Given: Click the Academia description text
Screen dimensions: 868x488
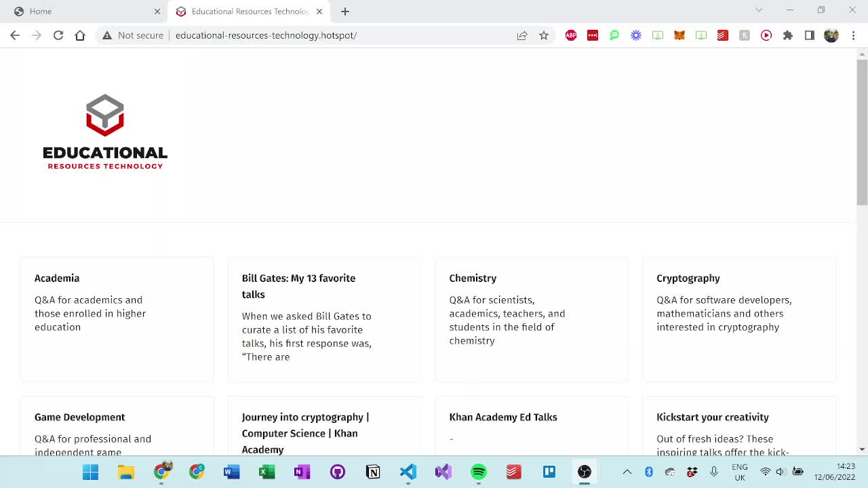Looking at the screenshot, I should [90, 313].
